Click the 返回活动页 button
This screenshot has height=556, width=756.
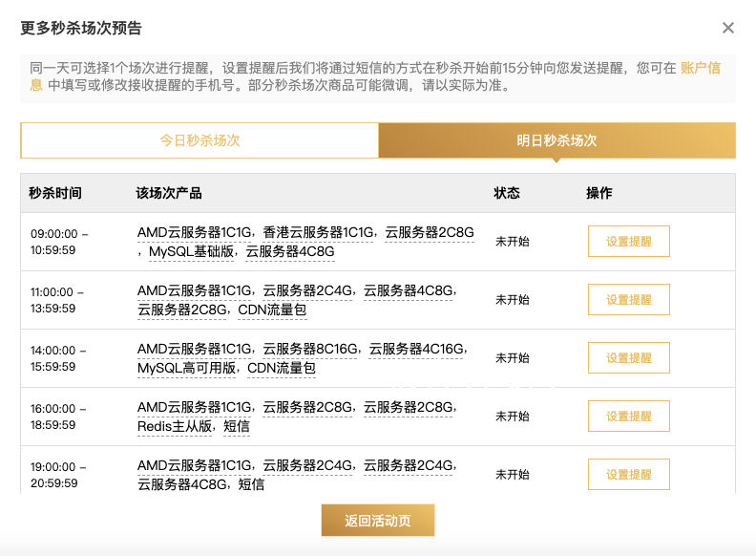click(378, 521)
